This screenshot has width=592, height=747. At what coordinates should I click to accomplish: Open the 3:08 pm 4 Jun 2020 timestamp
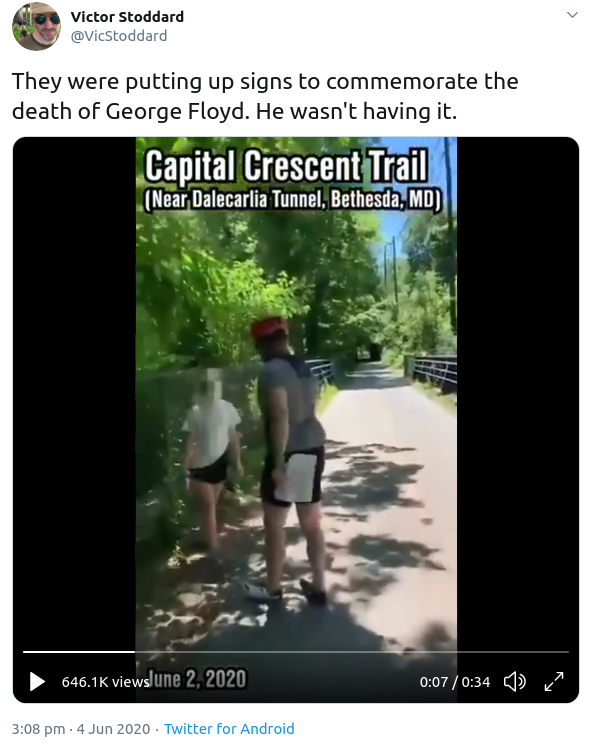click(x=81, y=728)
